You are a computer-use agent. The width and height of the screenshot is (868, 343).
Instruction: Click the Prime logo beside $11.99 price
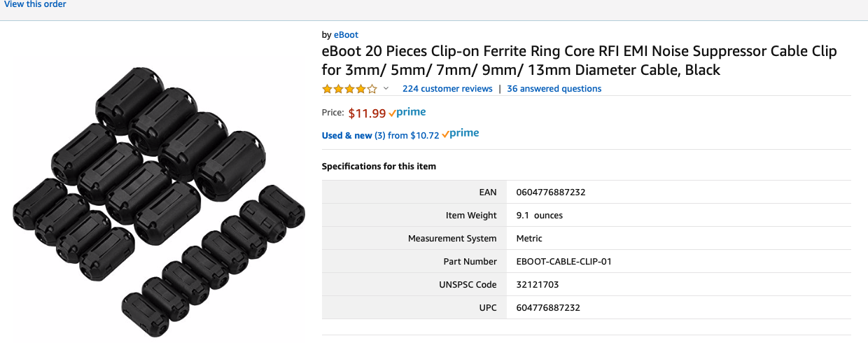pos(407,113)
